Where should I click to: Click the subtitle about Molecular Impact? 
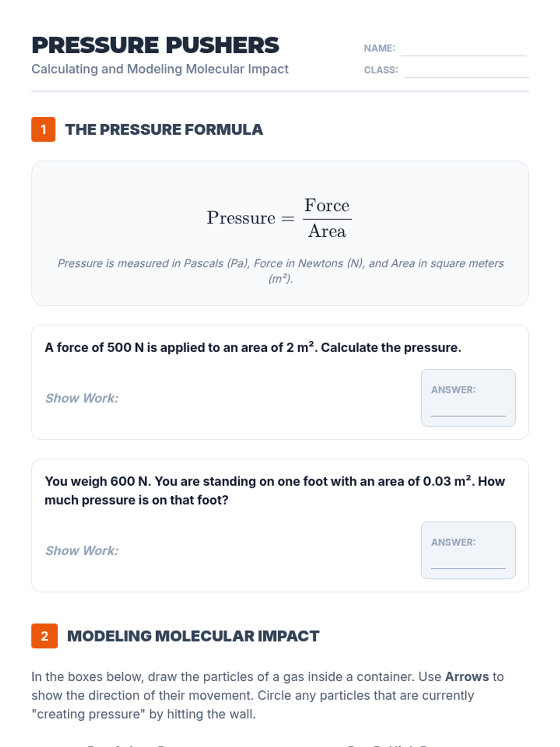point(160,69)
